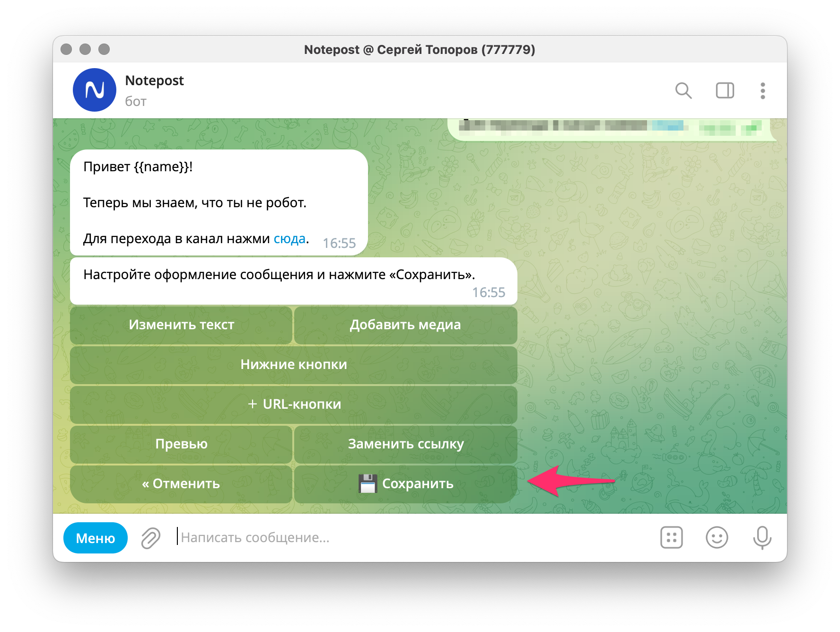Click the бот status label under Notepost

136,102
